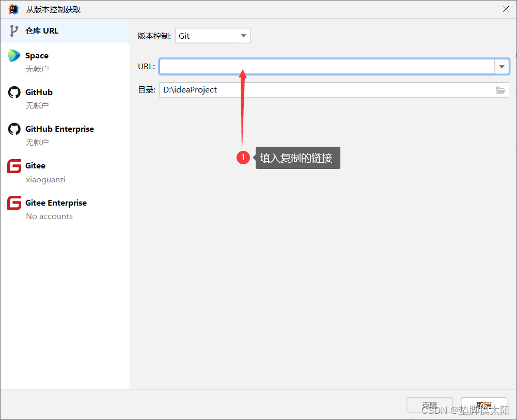
Task: Open the folder browse icon in 目录 field
Action: [500, 90]
